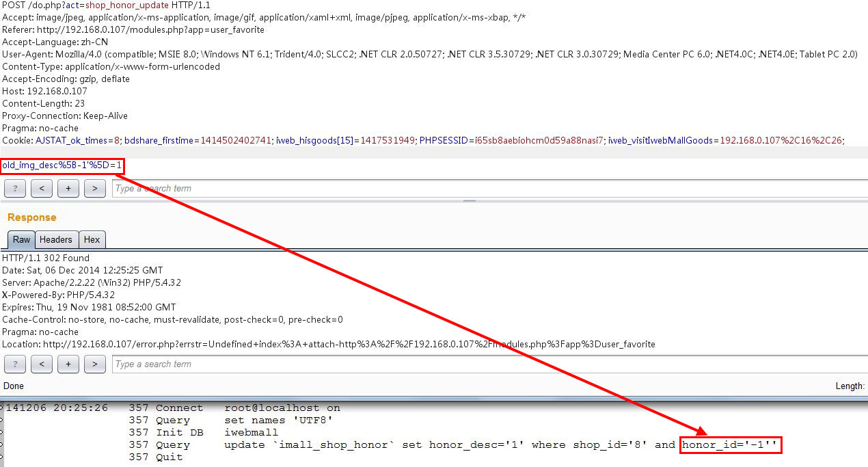This screenshot has height=467, width=868.
Task: Click the plus button in response search bar
Action: coord(68,364)
